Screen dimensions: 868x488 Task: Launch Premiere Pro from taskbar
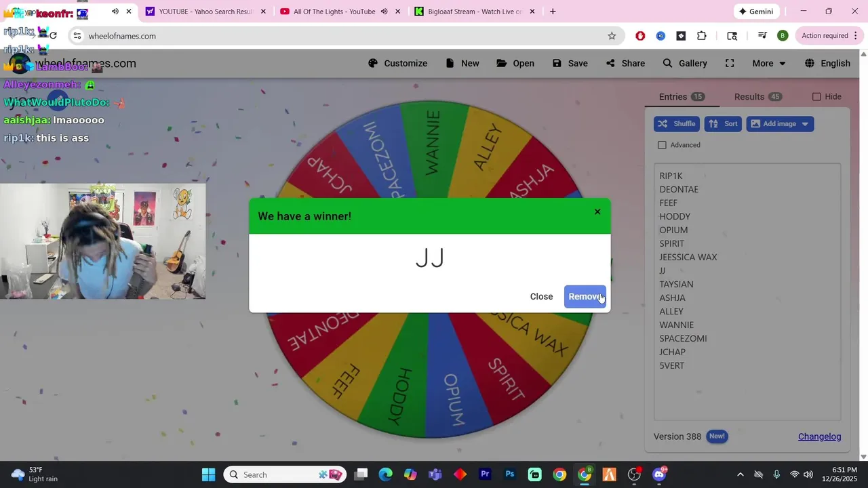[x=485, y=474]
